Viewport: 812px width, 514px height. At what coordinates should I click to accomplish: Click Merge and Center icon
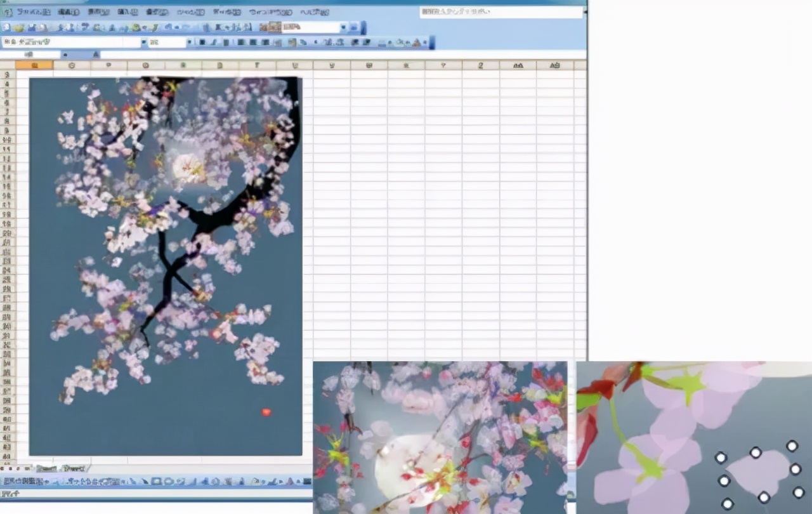277,43
